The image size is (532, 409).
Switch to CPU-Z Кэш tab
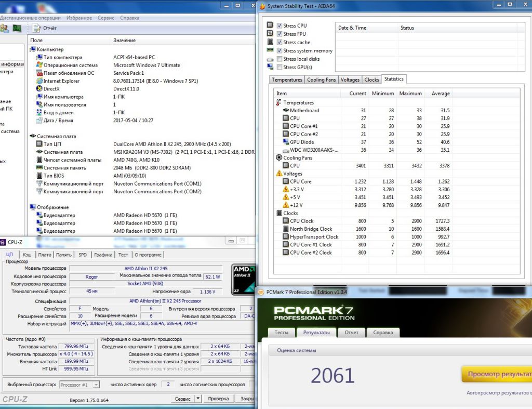27,255
